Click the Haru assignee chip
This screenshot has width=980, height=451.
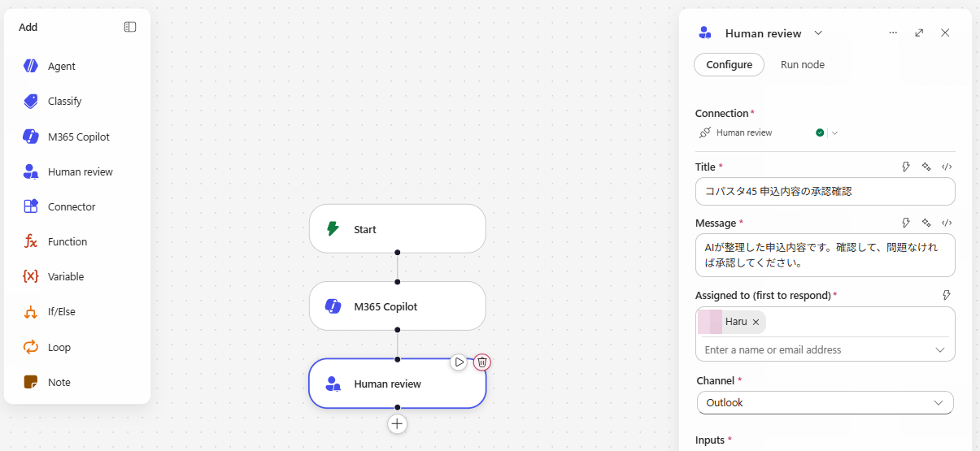(x=732, y=322)
